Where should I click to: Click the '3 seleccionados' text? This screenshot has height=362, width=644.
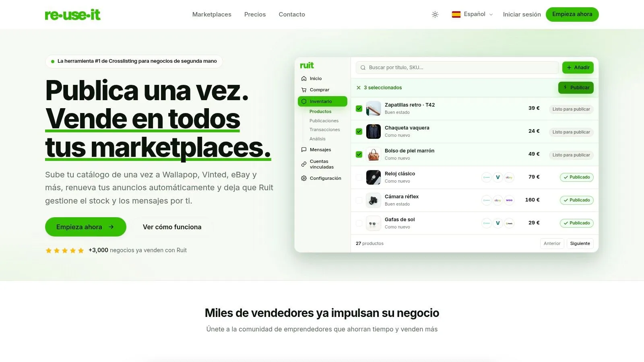tap(383, 88)
